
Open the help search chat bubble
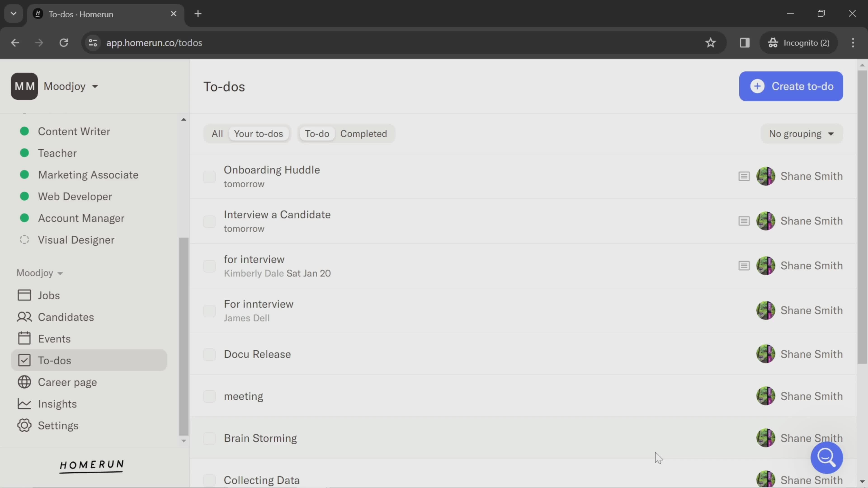click(827, 458)
